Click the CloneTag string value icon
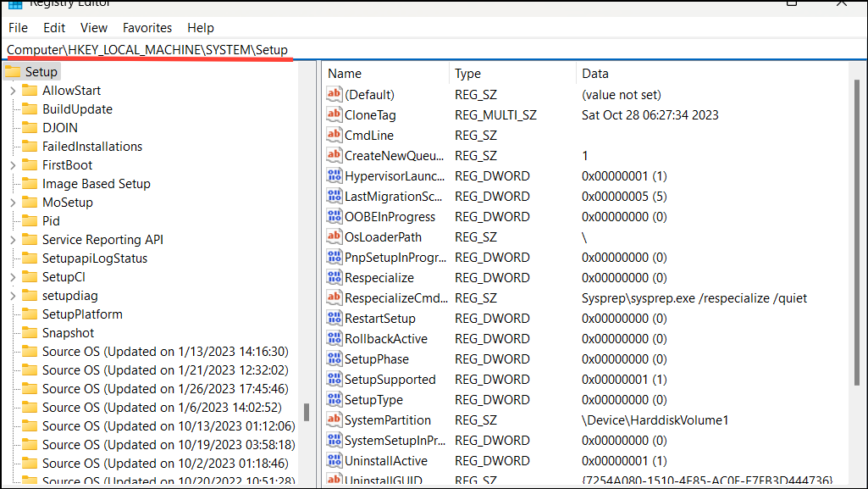 tap(334, 114)
